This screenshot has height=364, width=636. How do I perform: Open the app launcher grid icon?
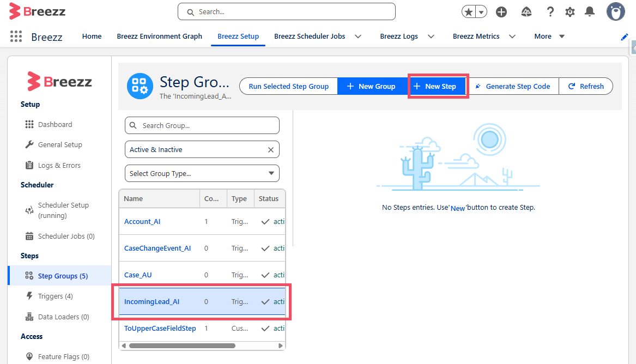16,36
